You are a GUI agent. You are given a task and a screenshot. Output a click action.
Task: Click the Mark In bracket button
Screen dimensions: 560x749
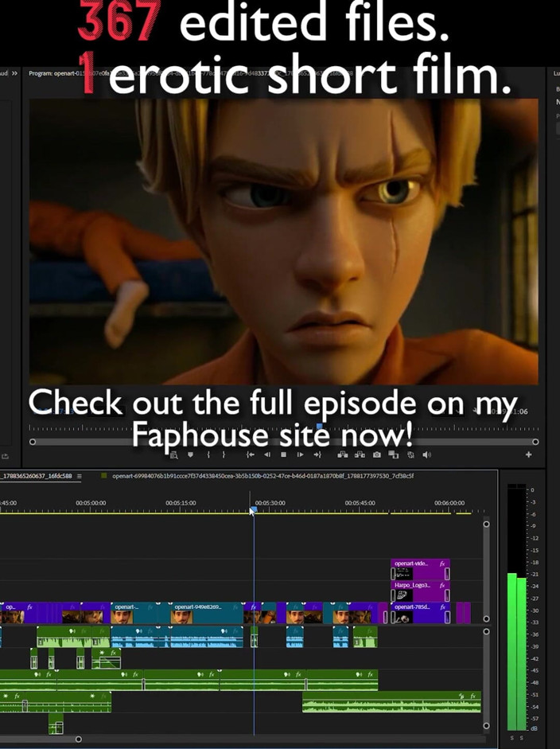[208, 454]
